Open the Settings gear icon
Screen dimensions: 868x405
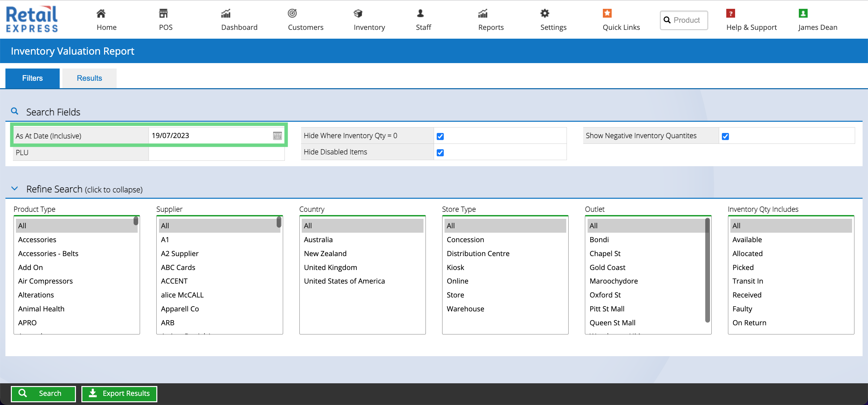click(x=545, y=14)
